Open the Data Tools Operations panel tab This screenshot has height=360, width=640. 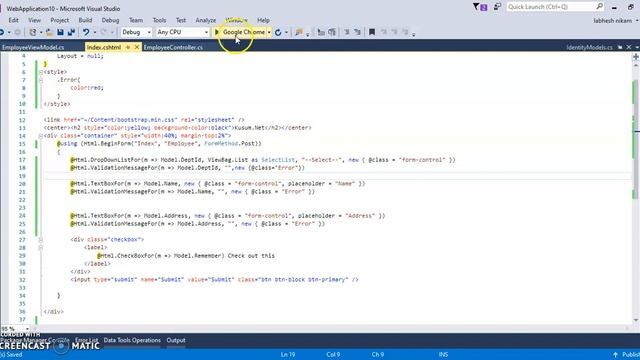point(132,340)
